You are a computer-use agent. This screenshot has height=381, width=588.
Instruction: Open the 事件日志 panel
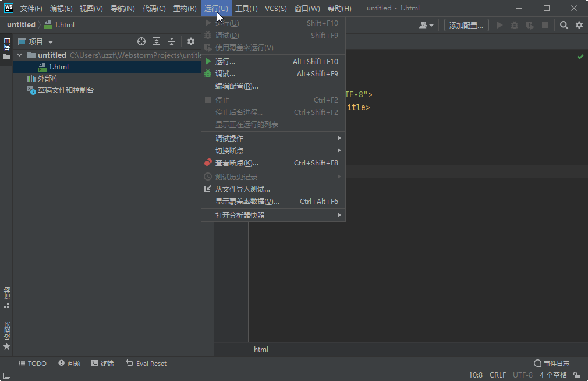[552, 364]
